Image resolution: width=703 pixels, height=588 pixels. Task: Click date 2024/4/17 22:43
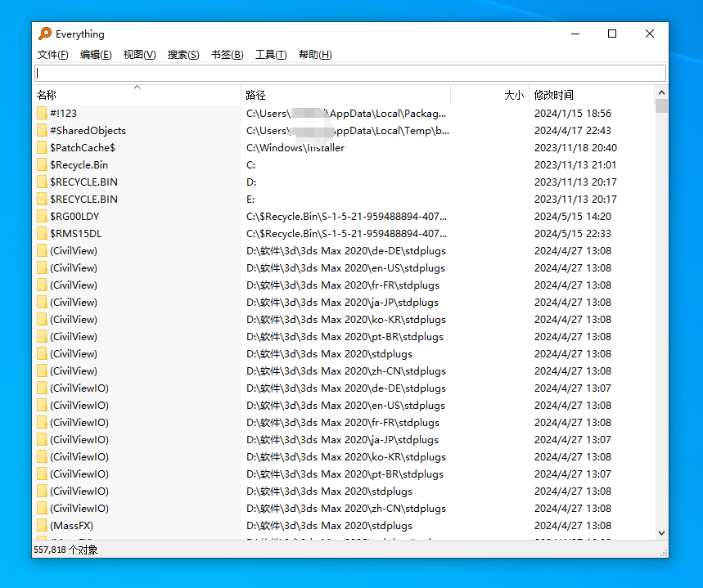tap(573, 130)
